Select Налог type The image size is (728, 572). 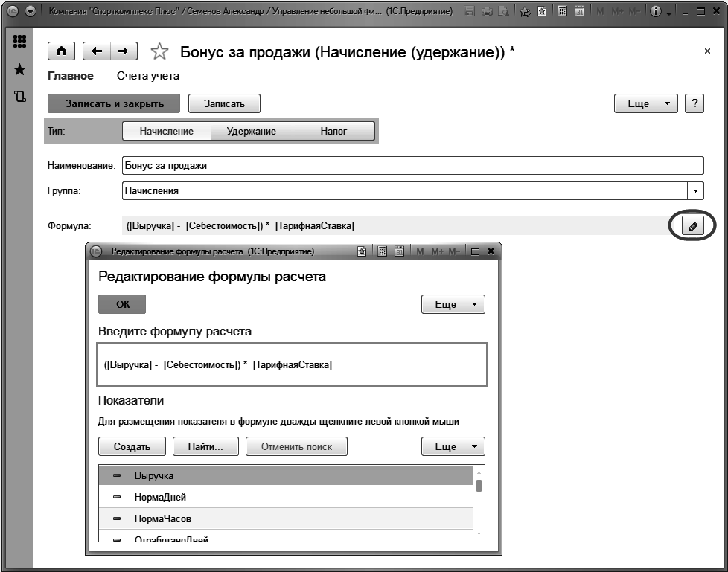(333, 132)
